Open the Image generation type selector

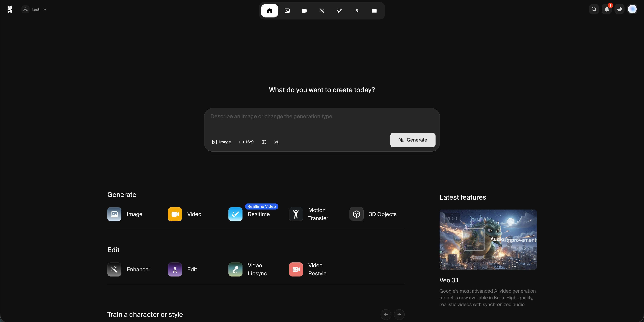coord(222,142)
